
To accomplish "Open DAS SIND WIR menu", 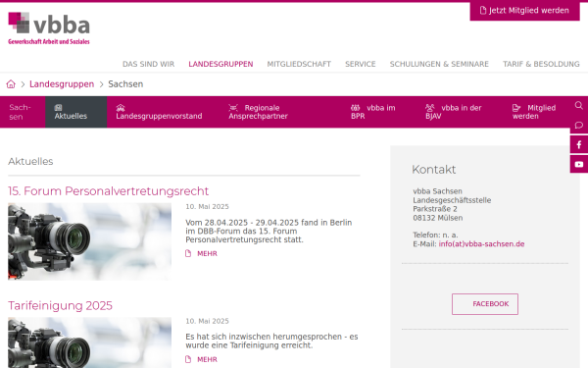I will tap(149, 64).
